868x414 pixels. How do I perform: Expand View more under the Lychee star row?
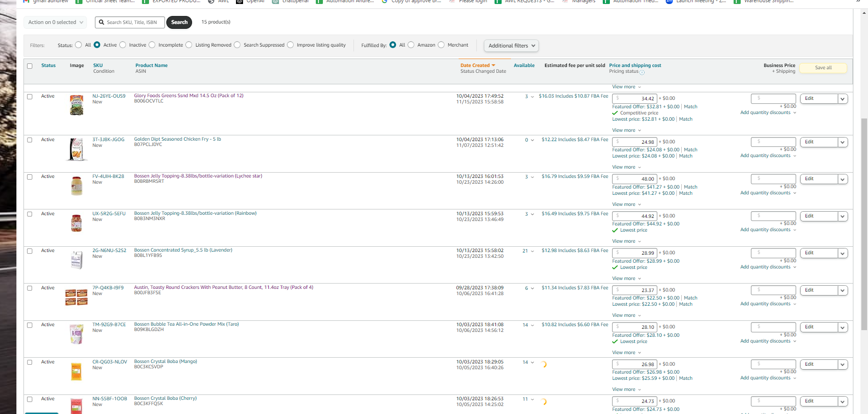[x=627, y=205]
